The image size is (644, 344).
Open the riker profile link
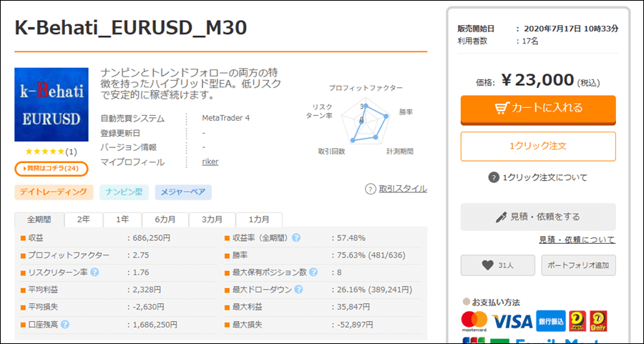[211, 162]
